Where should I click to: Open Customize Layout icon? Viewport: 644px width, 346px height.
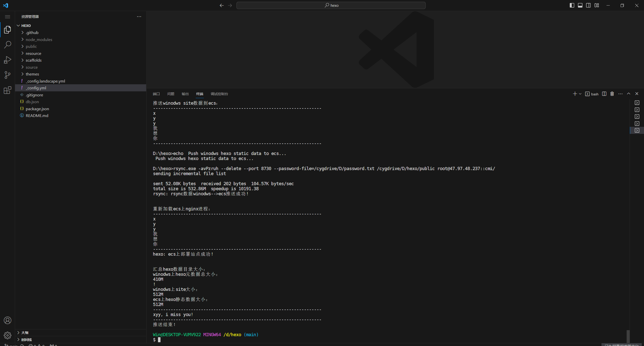click(597, 5)
